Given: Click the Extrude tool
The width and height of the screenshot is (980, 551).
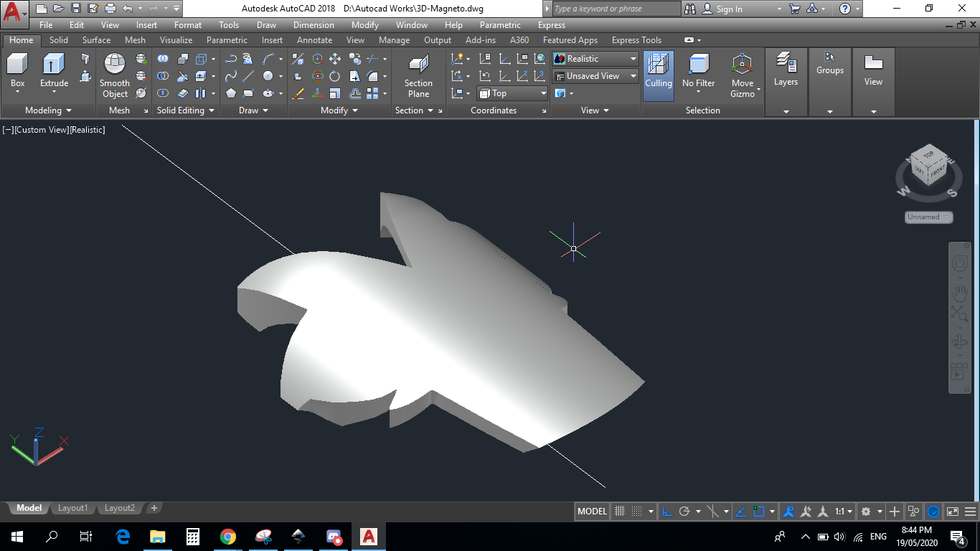Looking at the screenshot, I should click(54, 70).
